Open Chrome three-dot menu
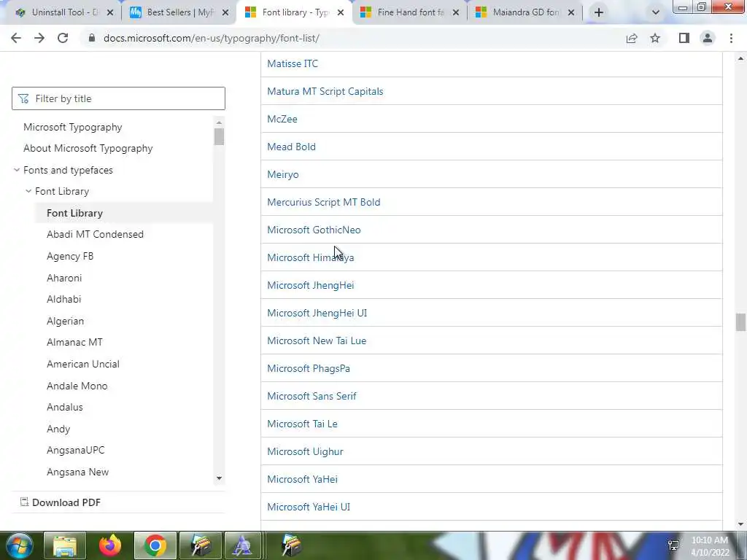747x560 pixels. click(x=731, y=38)
